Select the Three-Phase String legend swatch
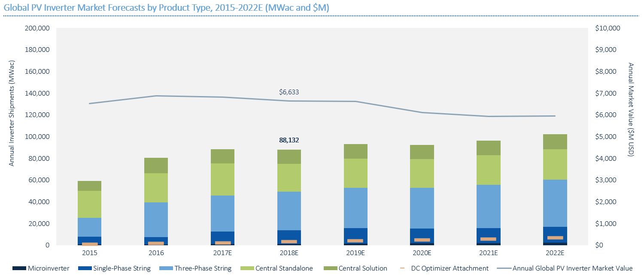644x277 pixels. click(165, 268)
